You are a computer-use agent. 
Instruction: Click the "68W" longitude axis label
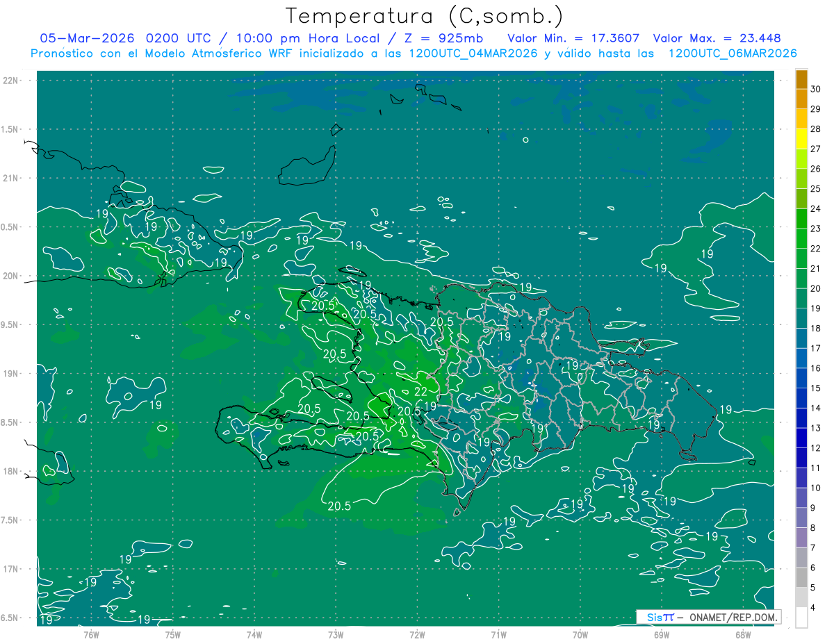[743, 634]
